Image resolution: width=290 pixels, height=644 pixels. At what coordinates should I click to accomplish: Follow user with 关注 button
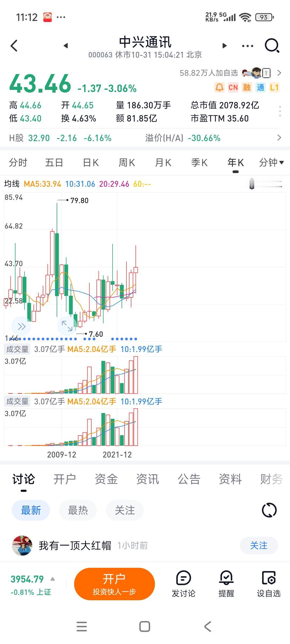(259, 546)
